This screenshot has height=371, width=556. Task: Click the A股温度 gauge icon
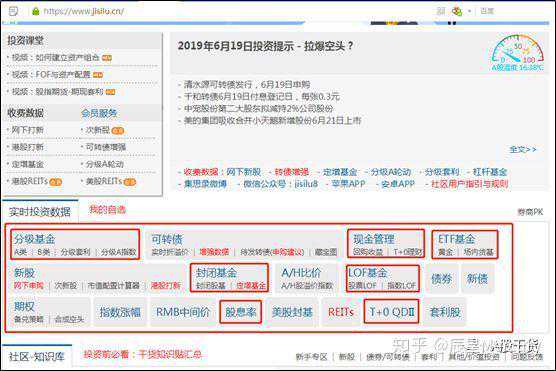517,52
